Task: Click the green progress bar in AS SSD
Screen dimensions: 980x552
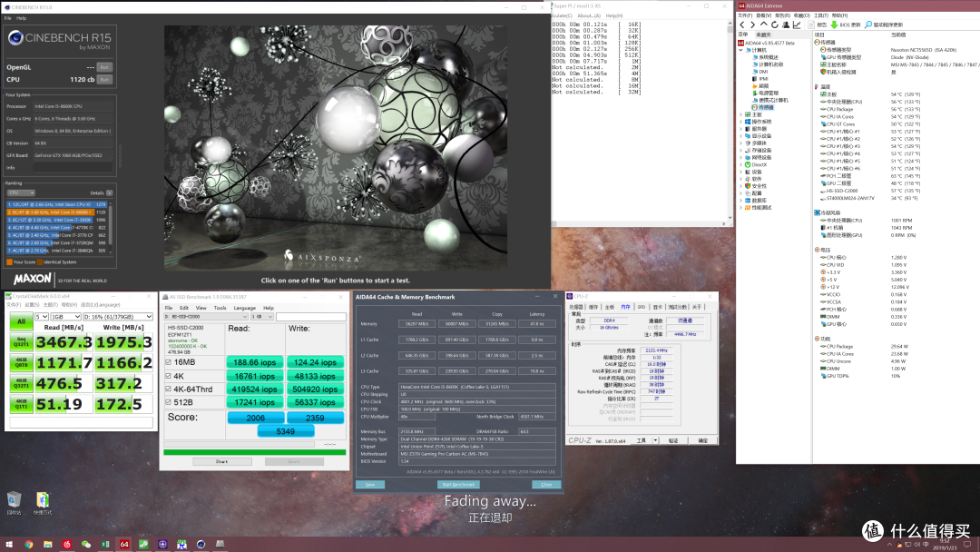Action: [254, 452]
